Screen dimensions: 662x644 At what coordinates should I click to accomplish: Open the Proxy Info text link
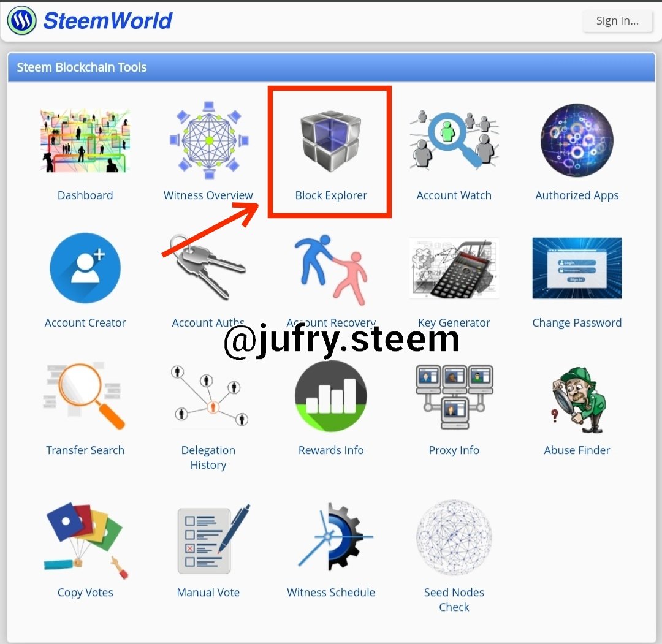coord(454,451)
